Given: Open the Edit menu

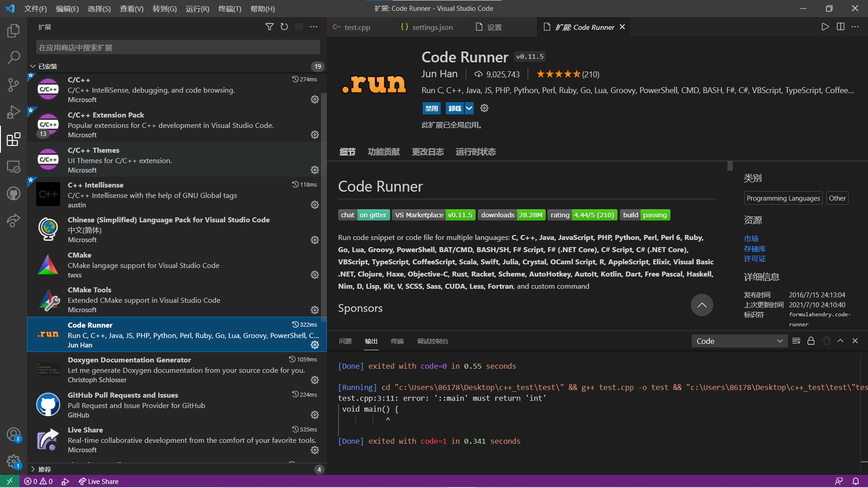Looking at the screenshot, I should click(67, 9).
